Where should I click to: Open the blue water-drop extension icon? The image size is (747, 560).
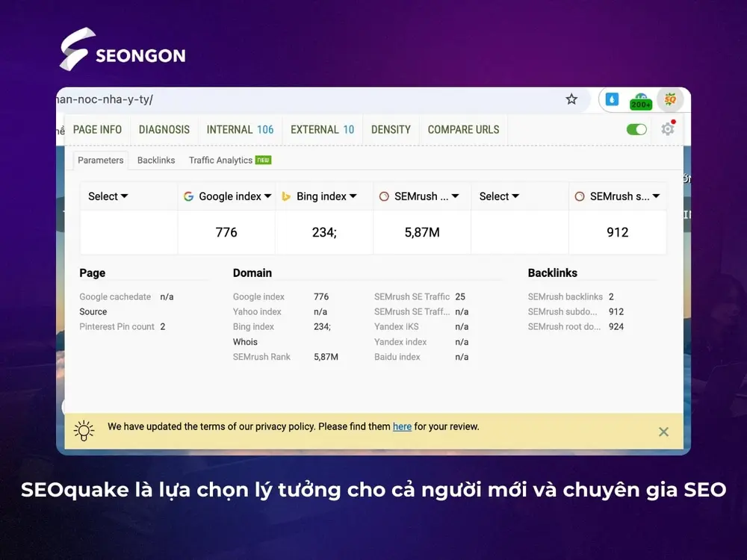tap(612, 99)
